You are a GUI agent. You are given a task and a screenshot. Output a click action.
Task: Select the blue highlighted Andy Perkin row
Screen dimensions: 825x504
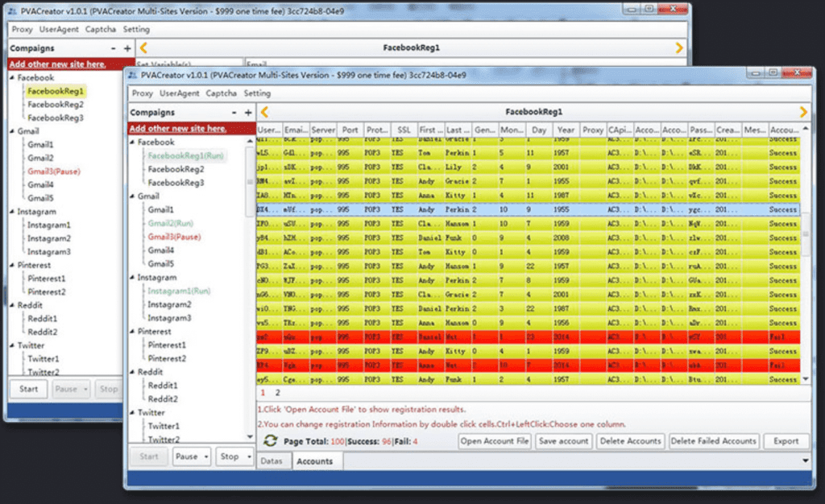coord(529,209)
